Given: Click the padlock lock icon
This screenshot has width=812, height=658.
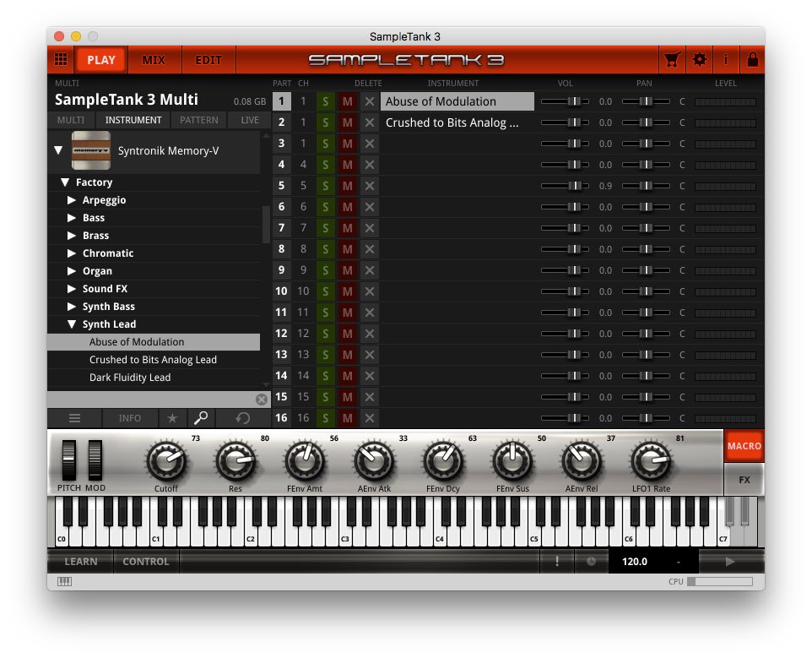Looking at the screenshot, I should [752, 60].
